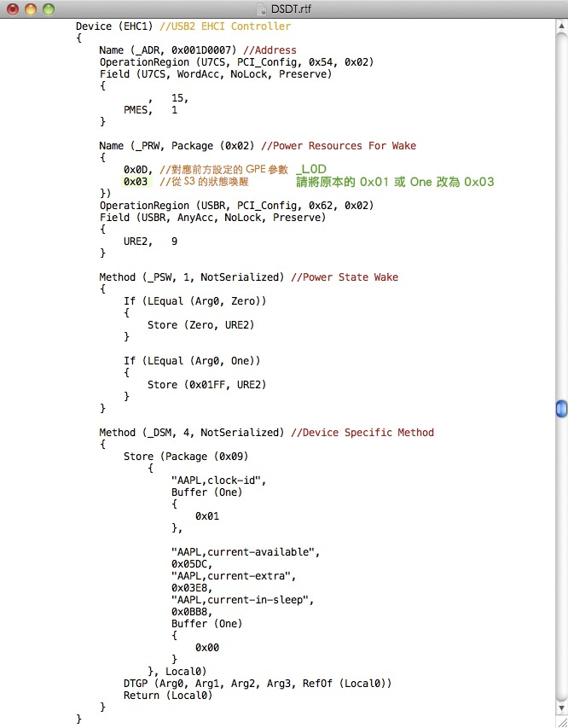This screenshot has height=728, width=568.
Task: Click the text "Method (_DSM, 4, NotSerialized)"
Action: 192,433
